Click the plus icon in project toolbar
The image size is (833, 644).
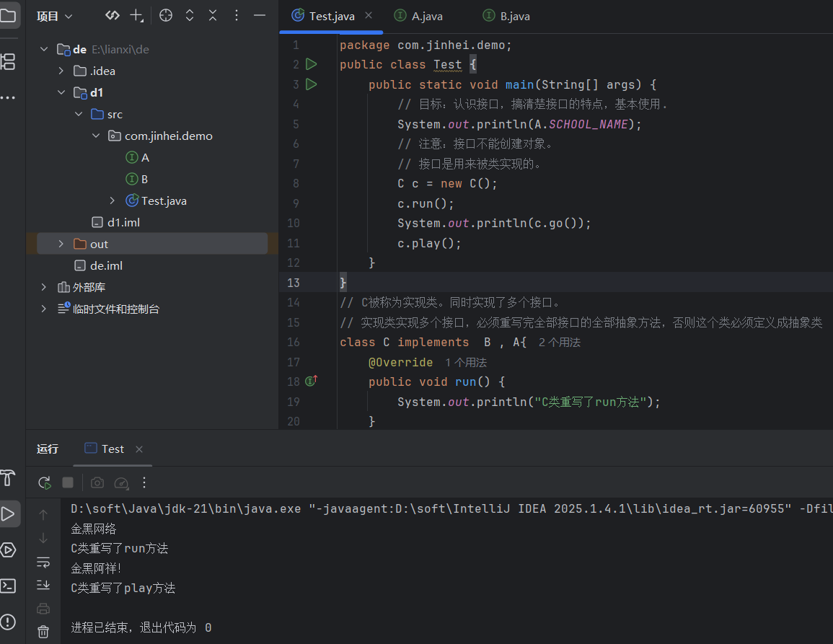coord(136,15)
